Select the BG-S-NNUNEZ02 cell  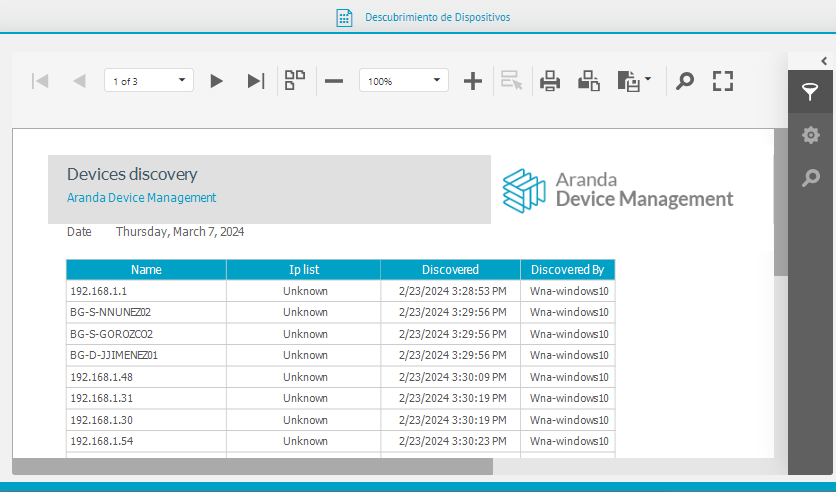pos(146,312)
